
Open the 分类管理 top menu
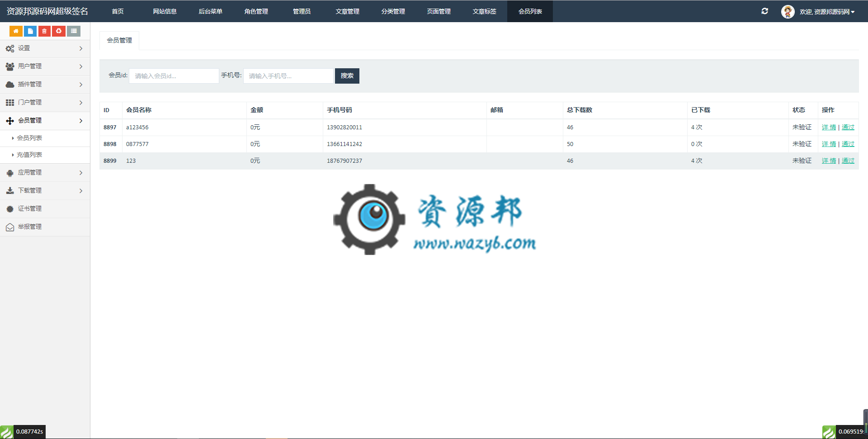click(393, 11)
